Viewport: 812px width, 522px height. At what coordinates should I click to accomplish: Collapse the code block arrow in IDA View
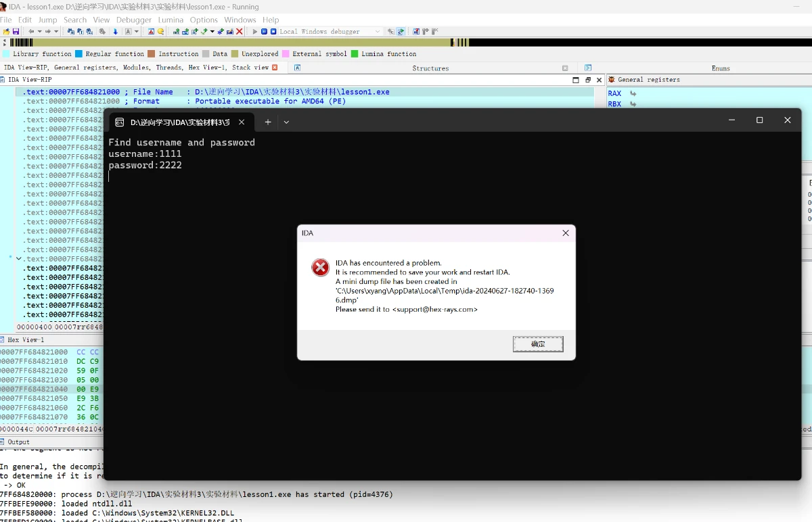(x=19, y=259)
